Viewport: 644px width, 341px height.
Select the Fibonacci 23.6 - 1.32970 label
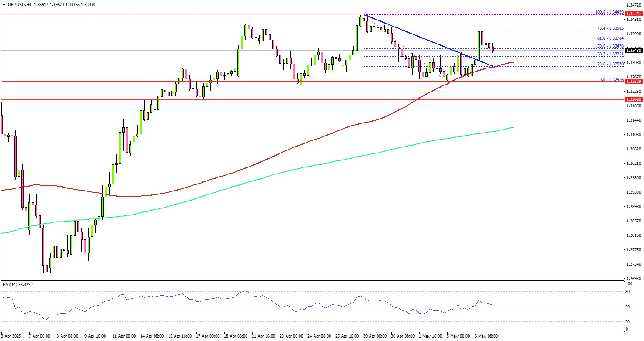tap(611, 64)
